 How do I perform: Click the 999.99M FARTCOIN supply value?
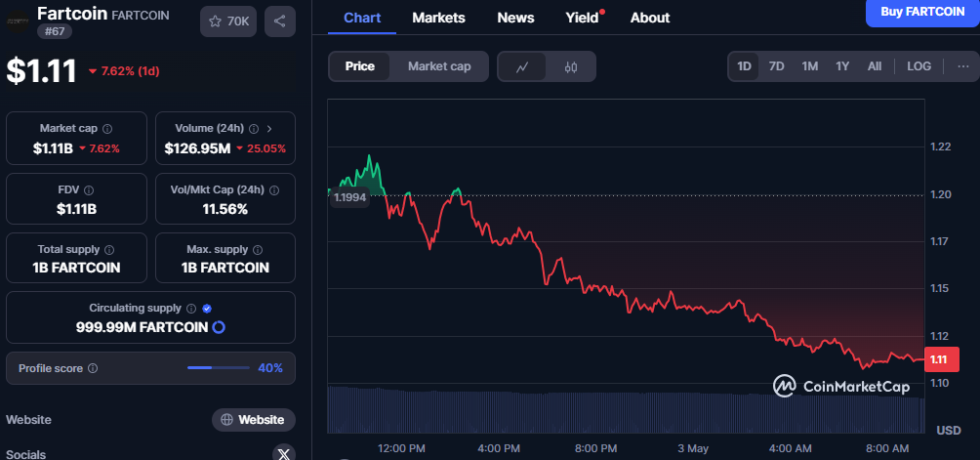click(x=142, y=327)
